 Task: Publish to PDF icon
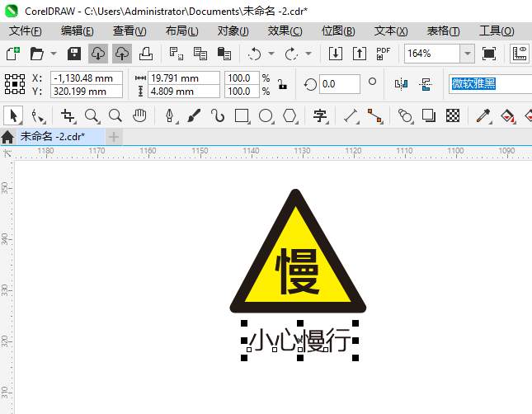[384, 54]
